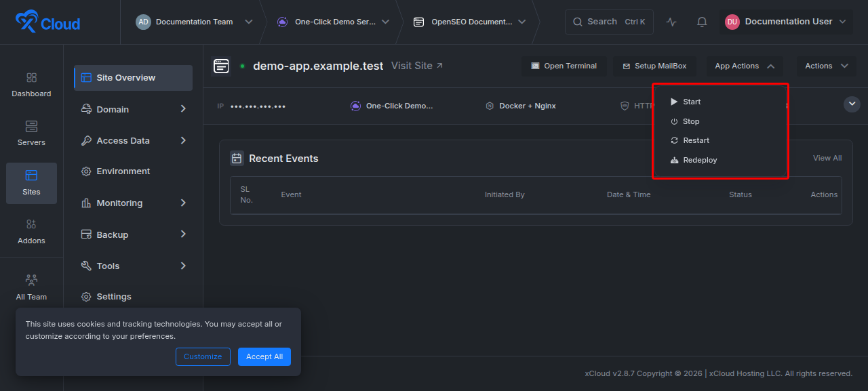Viewport: 868px width, 391px height.
Task: Expand the Domain submenu
Action: [183, 109]
